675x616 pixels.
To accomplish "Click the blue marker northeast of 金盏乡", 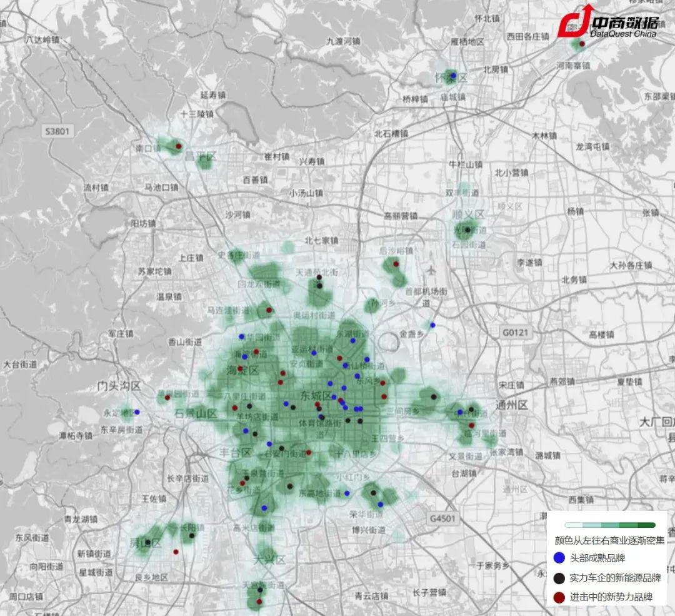I will (x=432, y=325).
